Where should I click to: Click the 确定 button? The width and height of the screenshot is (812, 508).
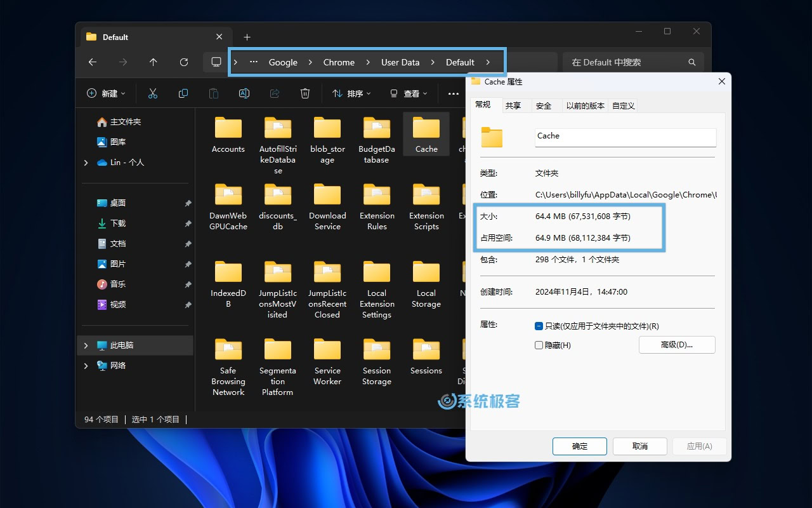coord(580,446)
